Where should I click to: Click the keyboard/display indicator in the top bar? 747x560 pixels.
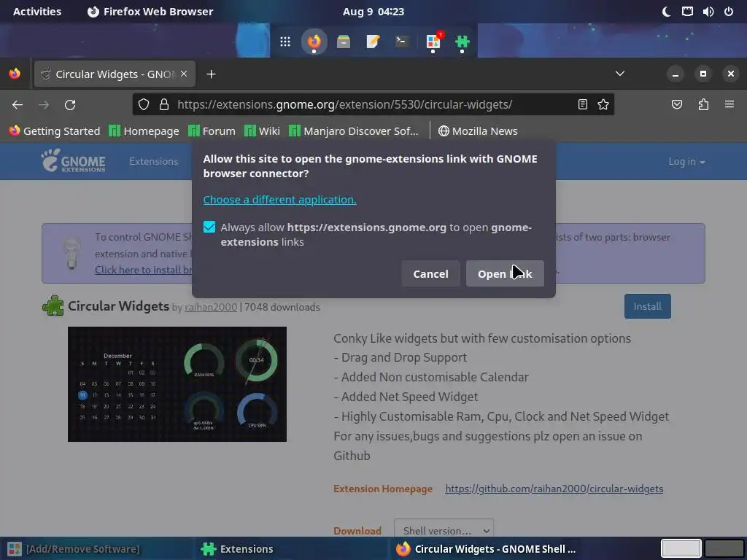(x=687, y=12)
